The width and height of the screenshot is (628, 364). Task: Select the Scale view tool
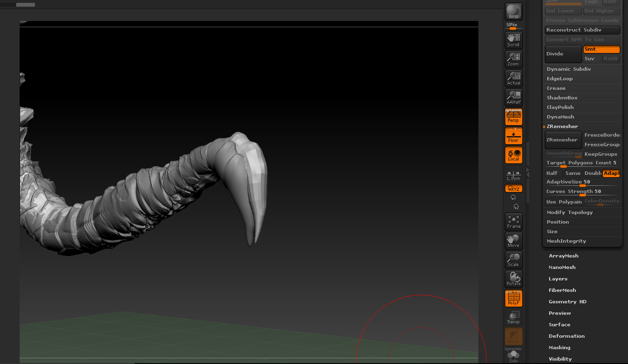coord(514,260)
